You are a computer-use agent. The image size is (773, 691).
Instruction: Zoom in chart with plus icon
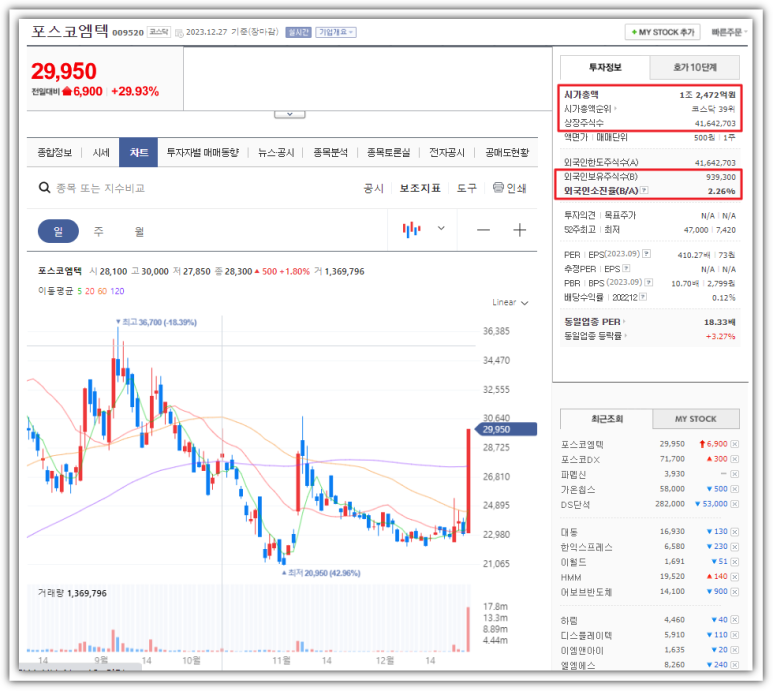[x=520, y=230]
